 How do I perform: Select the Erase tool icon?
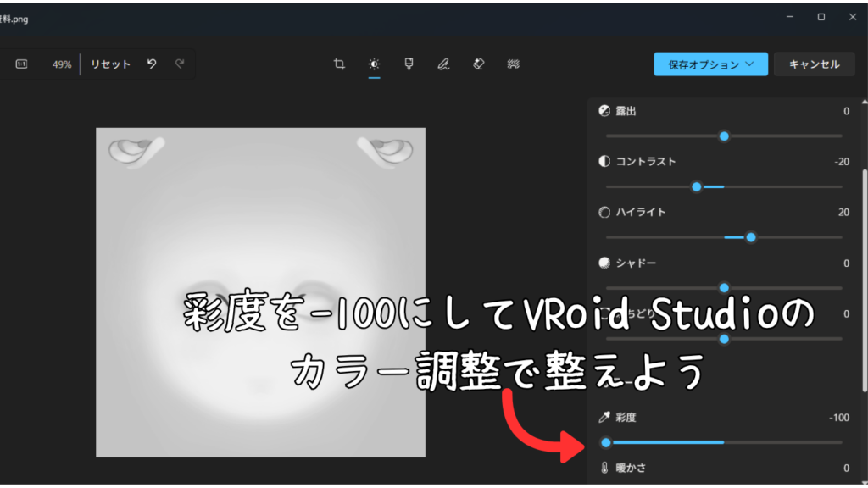(479, 64)
